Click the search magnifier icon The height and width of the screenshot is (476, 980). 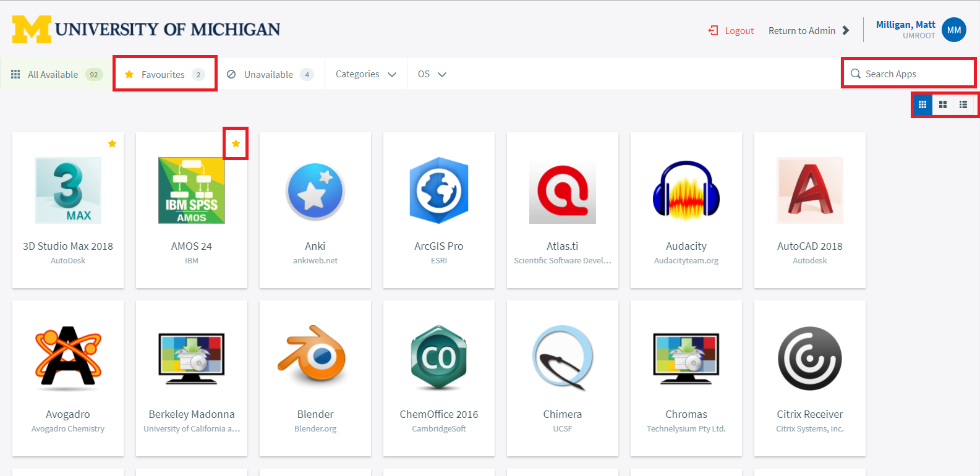(856, 74)
